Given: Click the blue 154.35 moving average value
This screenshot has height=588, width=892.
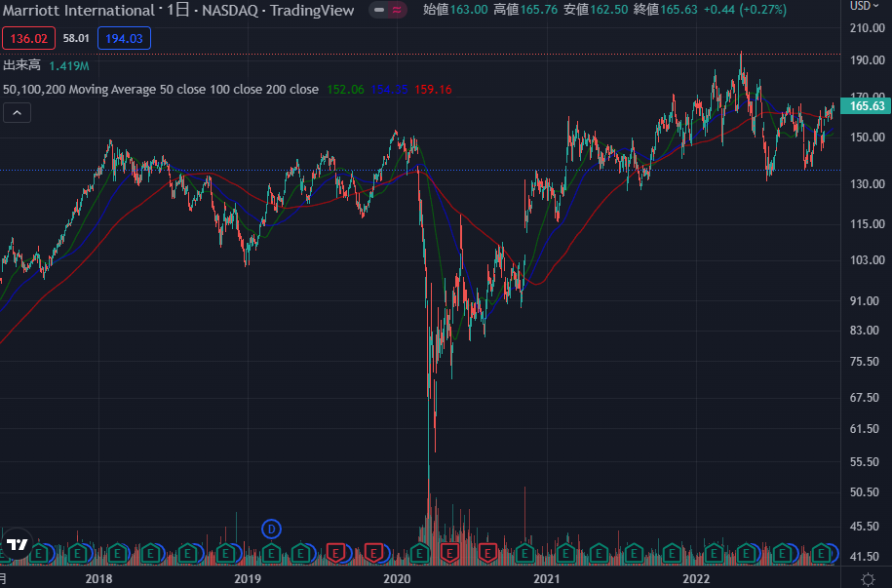Looking at the screenshot, I should [x=389, y=90].
